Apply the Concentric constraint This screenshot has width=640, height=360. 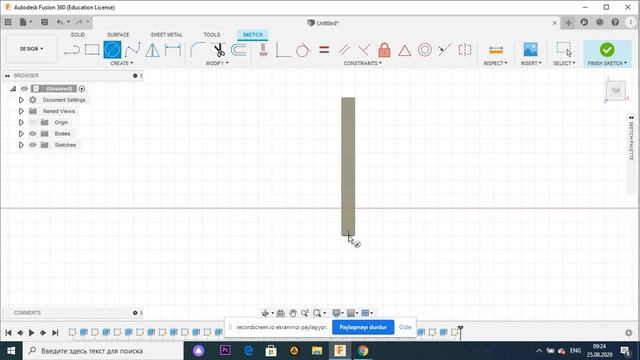(x=424, y=50)
